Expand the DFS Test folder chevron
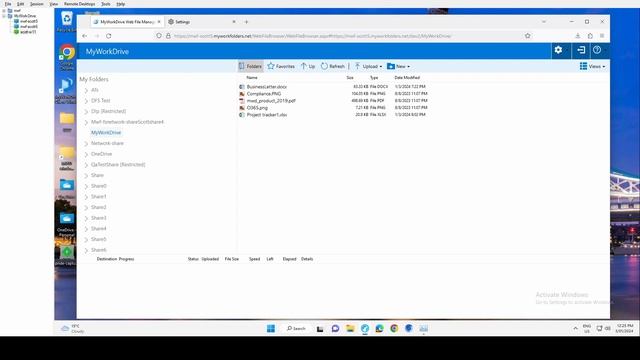This screenshot has height=360, width=640. click(86, 101)
